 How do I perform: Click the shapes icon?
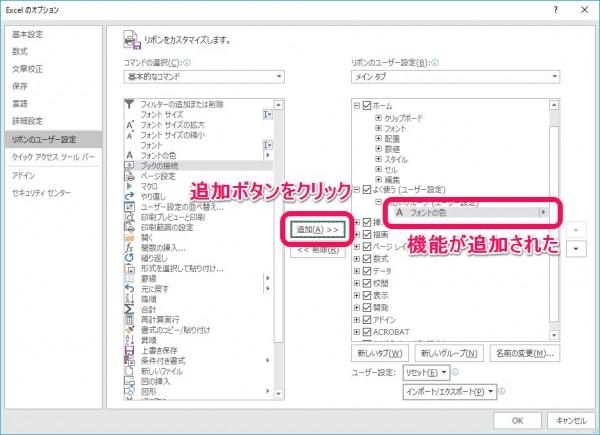[x=129, y=391]
